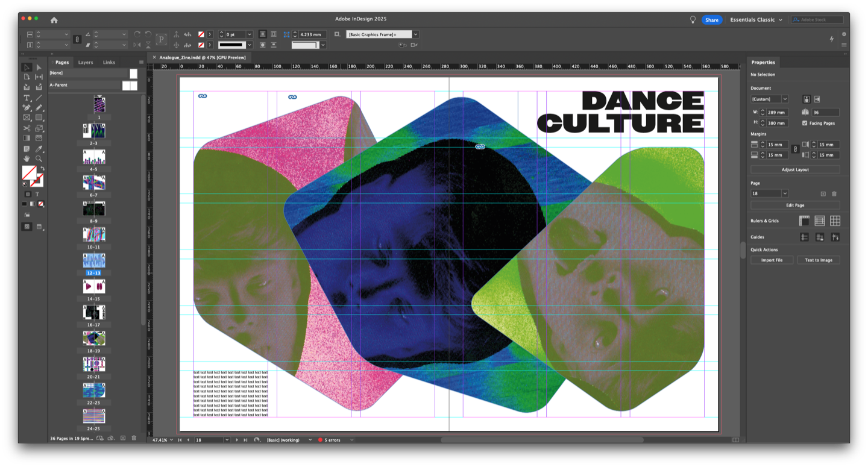Toggle the margins link constraint icon
This screenshot has width=868, height=467.
click(795, 149)
